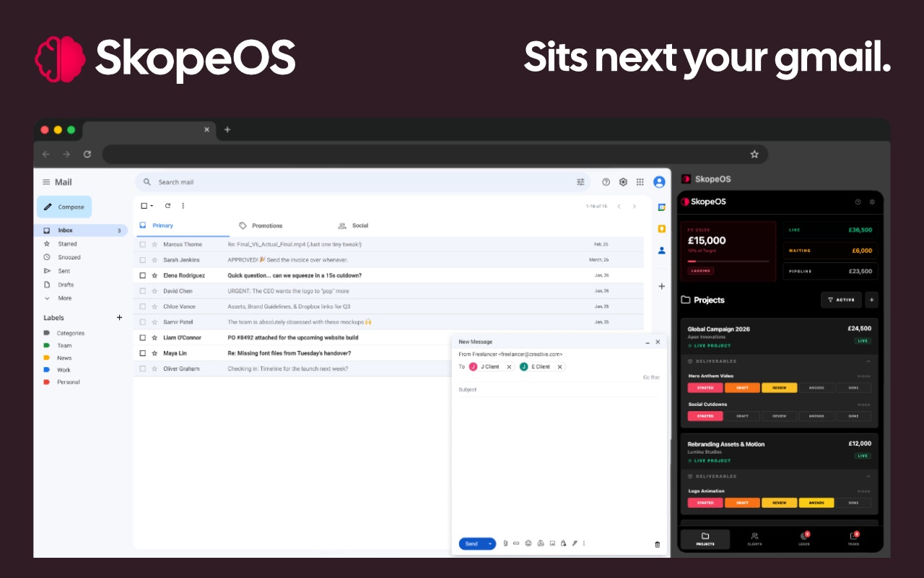924x578 pixels.
Task: Select checkbox for Oliver Graham email
Action: 143,368
